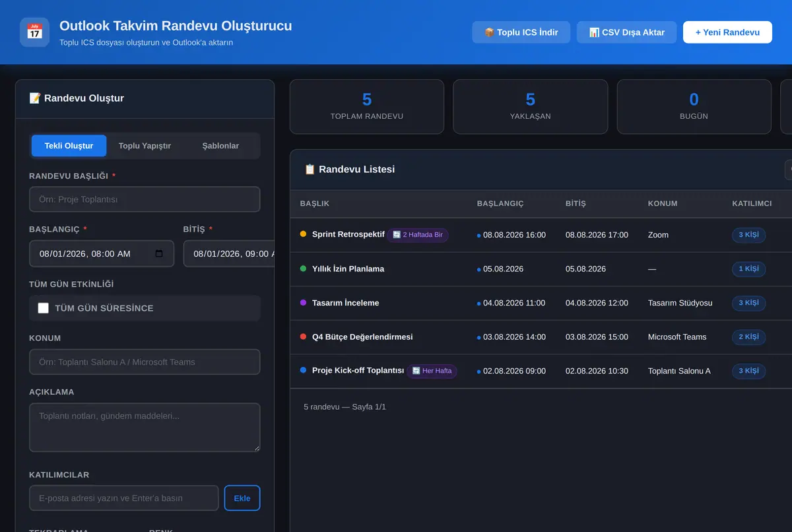
Task: Focus the Katılımcılar email input field
Action: [124, 498]
